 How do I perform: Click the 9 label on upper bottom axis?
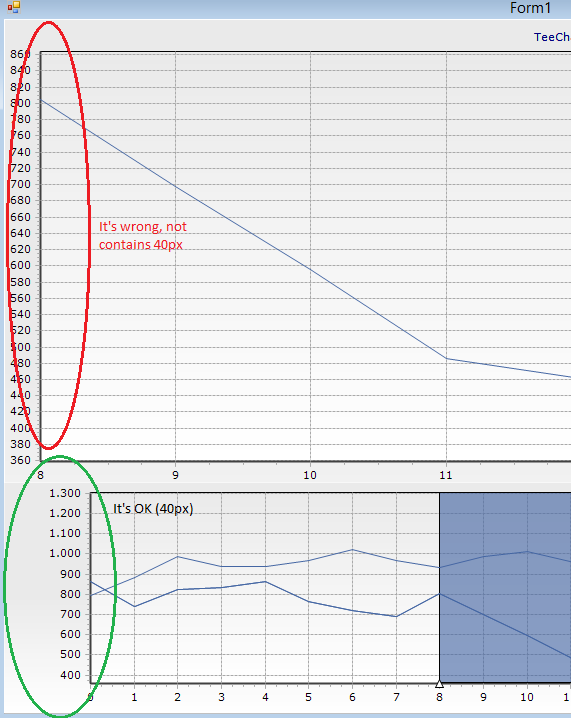[175, 475]
